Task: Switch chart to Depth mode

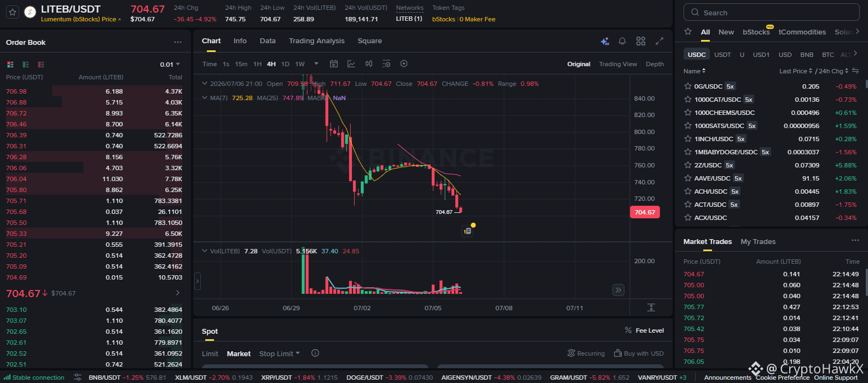Action: click(x=655, y=64)
